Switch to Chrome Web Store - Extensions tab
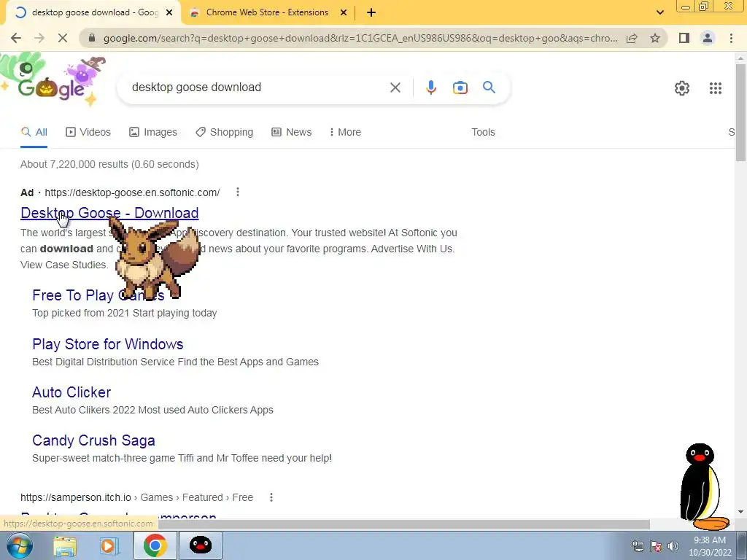 click(268, 12)
